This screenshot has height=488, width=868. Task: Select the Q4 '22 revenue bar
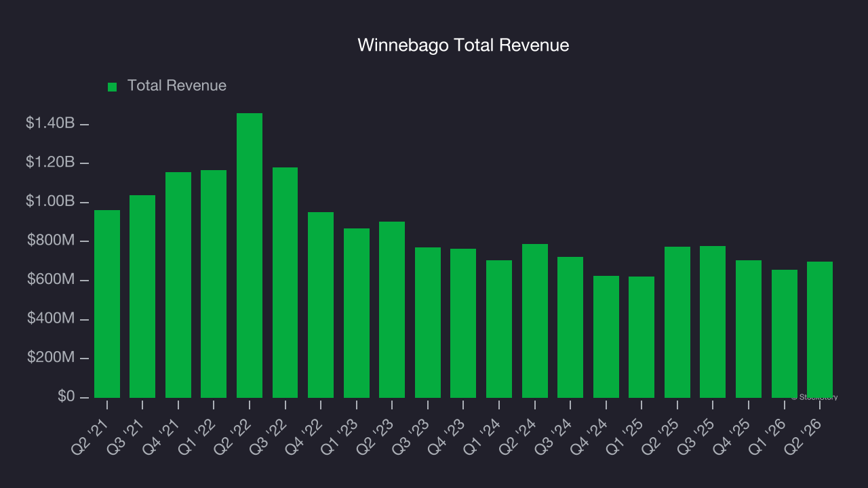pos(321,305)
